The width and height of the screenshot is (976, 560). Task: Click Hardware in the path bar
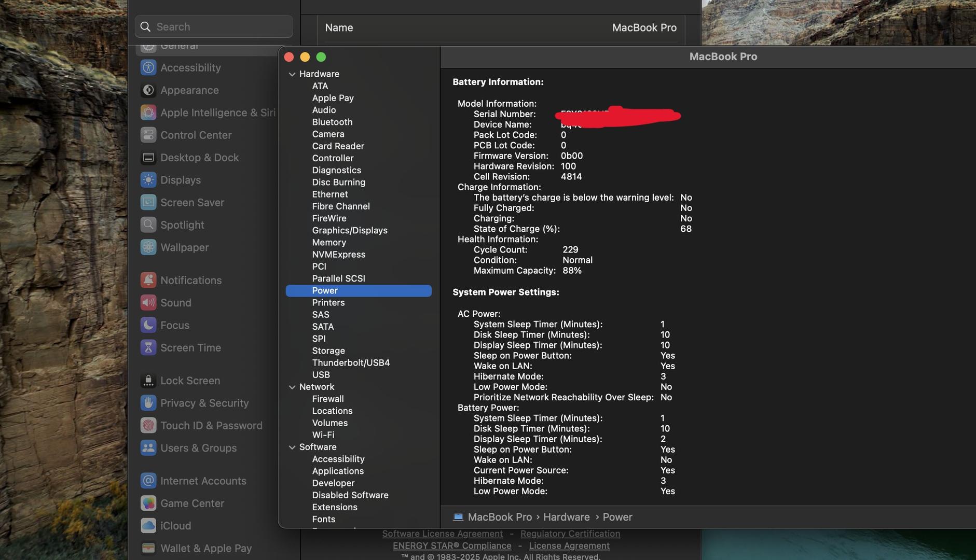coord(566,517)
